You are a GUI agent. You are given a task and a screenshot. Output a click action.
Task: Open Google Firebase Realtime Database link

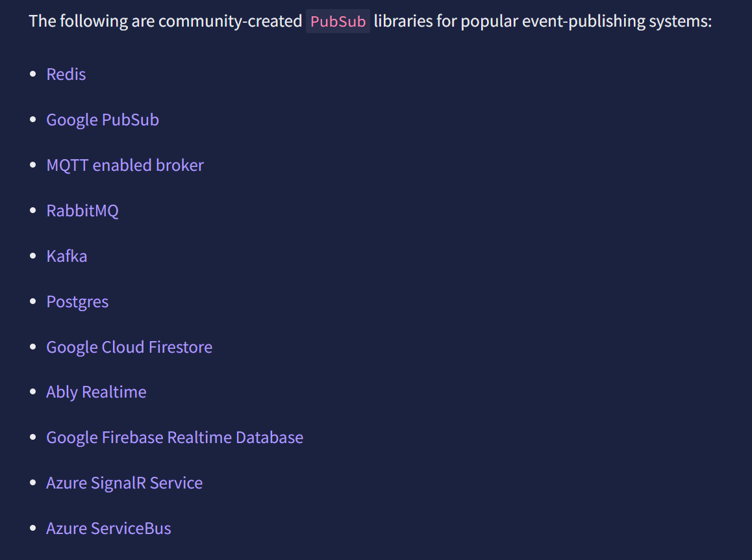175,438
